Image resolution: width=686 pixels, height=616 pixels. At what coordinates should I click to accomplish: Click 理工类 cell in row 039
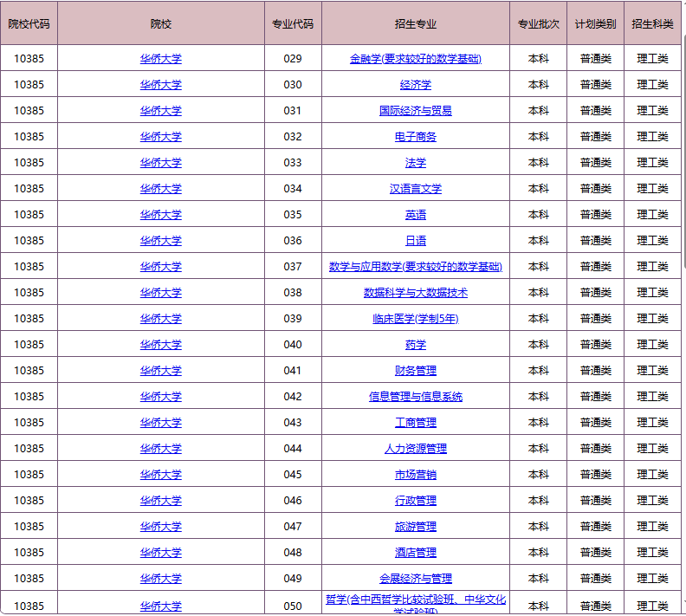pyautogui.click(x=652, y=319)
